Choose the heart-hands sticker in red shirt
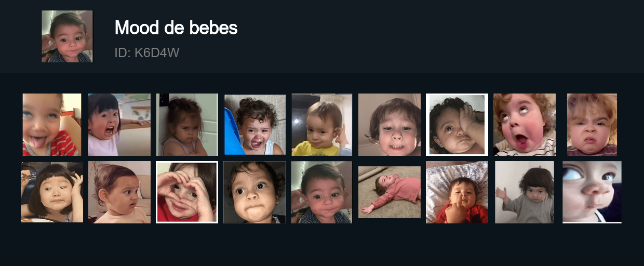 pyautogui.click(x=187, y=192)
